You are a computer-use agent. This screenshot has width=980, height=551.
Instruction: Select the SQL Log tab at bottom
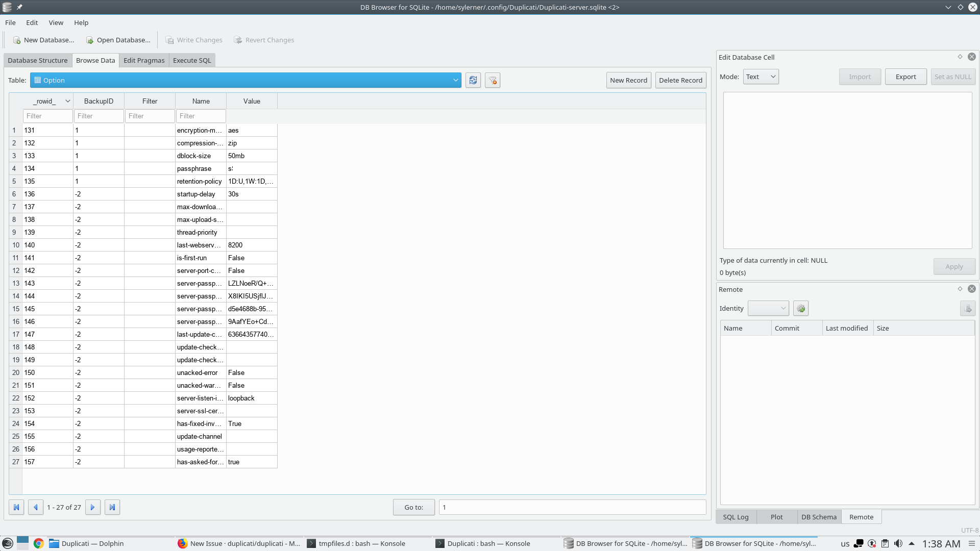pos(736,516)
